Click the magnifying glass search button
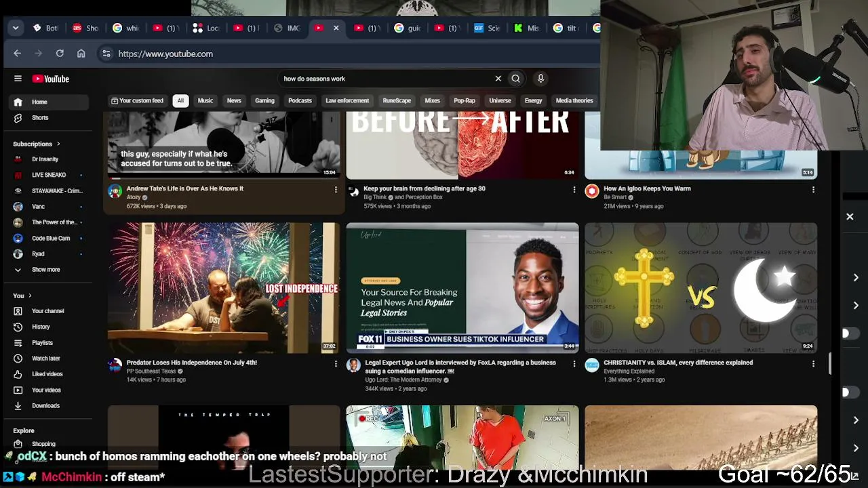The width and height of the screenshot is (868, 488). (x=516, y=79)
